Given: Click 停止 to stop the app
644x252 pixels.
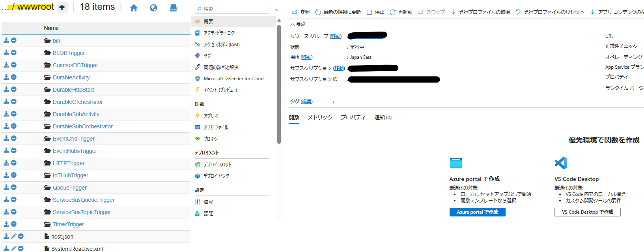Looking at the screenshot, I should point(375,12).
